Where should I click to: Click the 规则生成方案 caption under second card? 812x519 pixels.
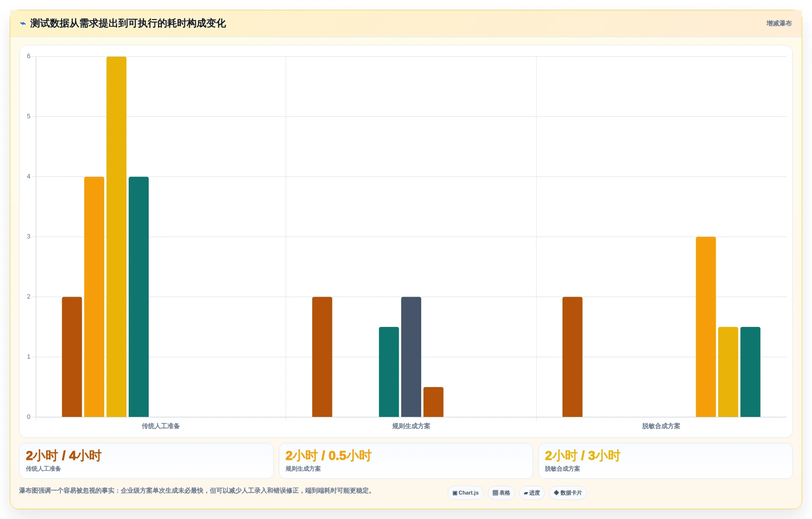click(303, 469)
